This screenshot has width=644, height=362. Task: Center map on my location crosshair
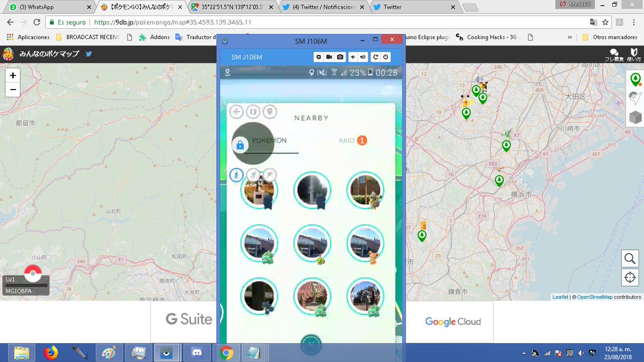(x=630, y=278)
